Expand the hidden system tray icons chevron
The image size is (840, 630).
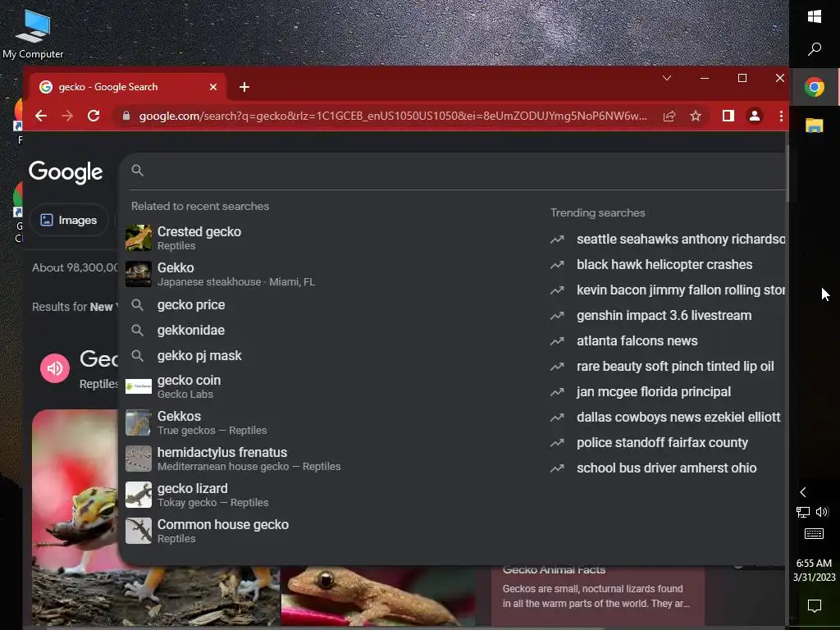coord(802,492)
